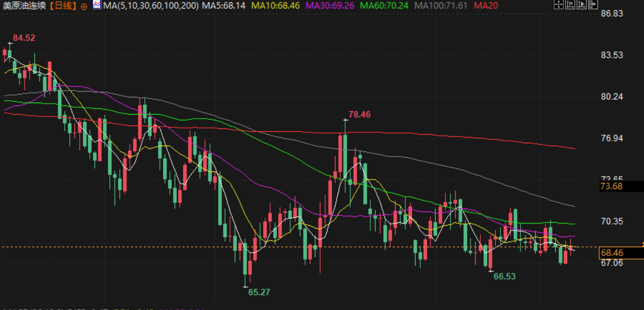Toggle the white MA5:68.14 line label

click(x=224, y=6)
